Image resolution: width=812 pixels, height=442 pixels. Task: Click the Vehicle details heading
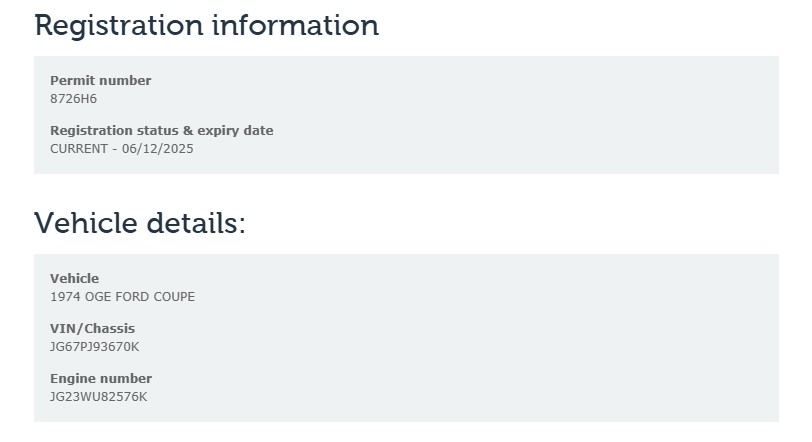click(x=139, y=222)
